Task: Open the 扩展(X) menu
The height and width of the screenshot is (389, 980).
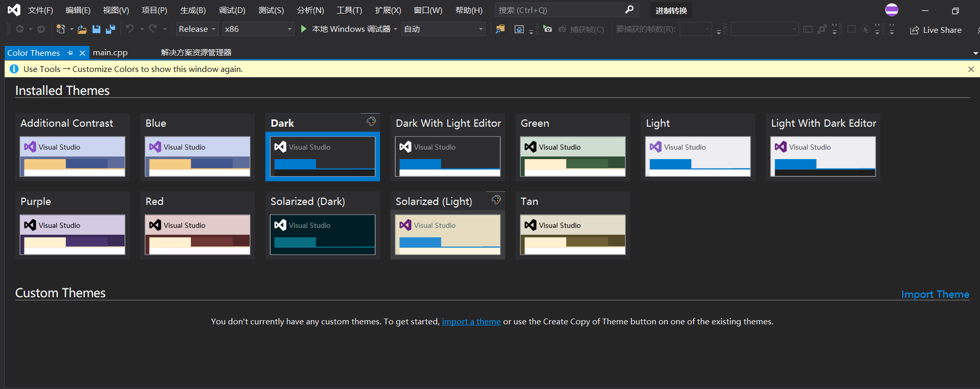Action: pos(388,10)
